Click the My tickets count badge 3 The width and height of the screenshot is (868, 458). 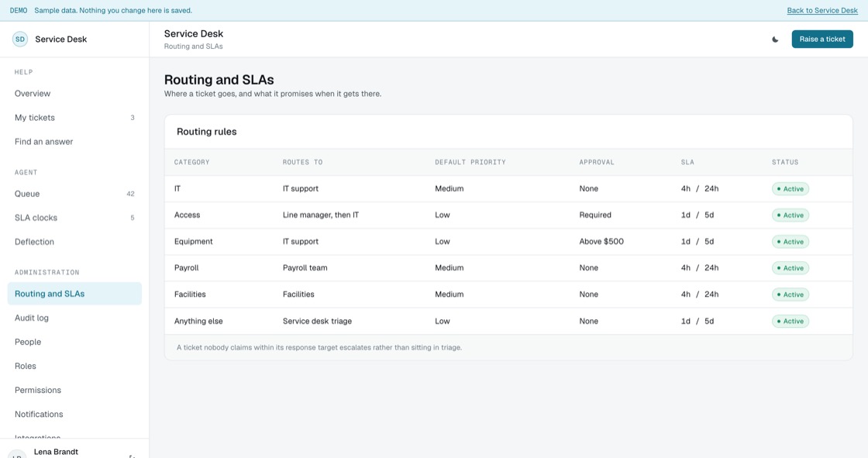click(133, 118)
